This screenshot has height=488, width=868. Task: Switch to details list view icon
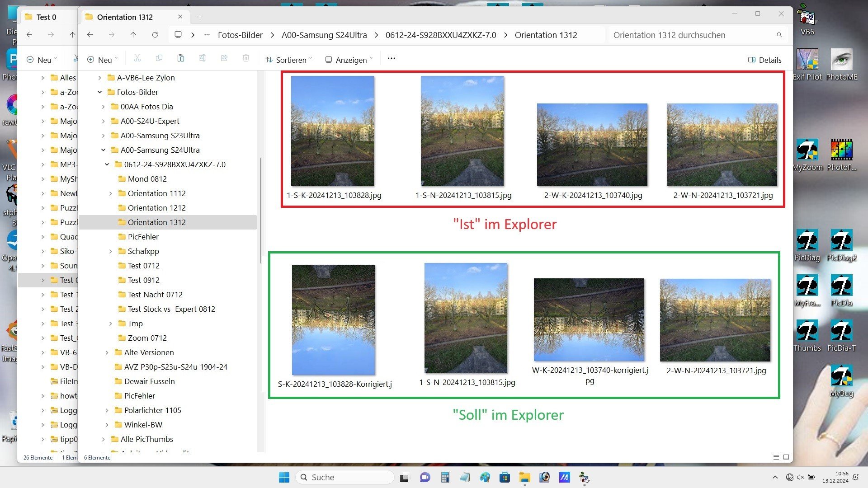pos(776,457)
